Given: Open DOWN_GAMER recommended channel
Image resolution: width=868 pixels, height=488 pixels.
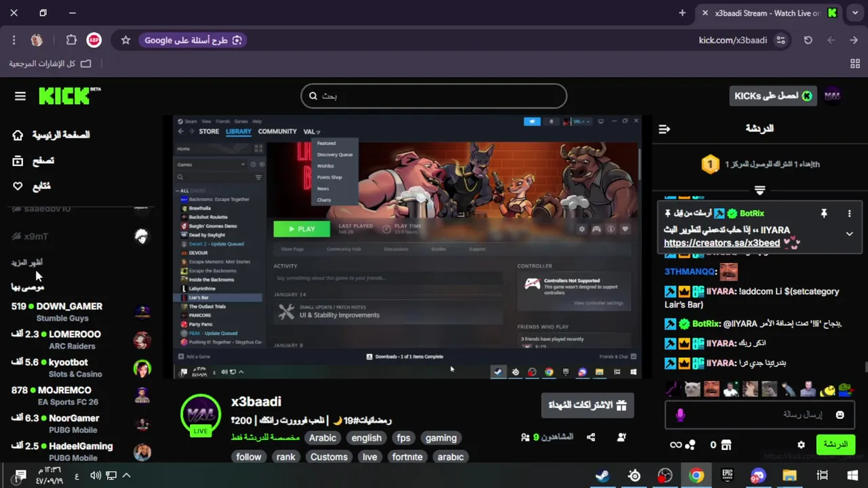Looking at the screenshot, I should 80,312.
